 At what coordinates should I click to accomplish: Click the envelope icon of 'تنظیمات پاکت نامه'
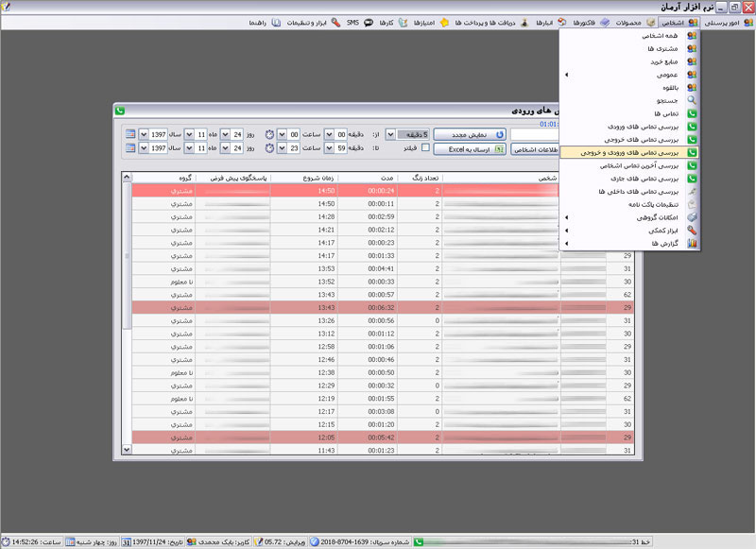692,204
